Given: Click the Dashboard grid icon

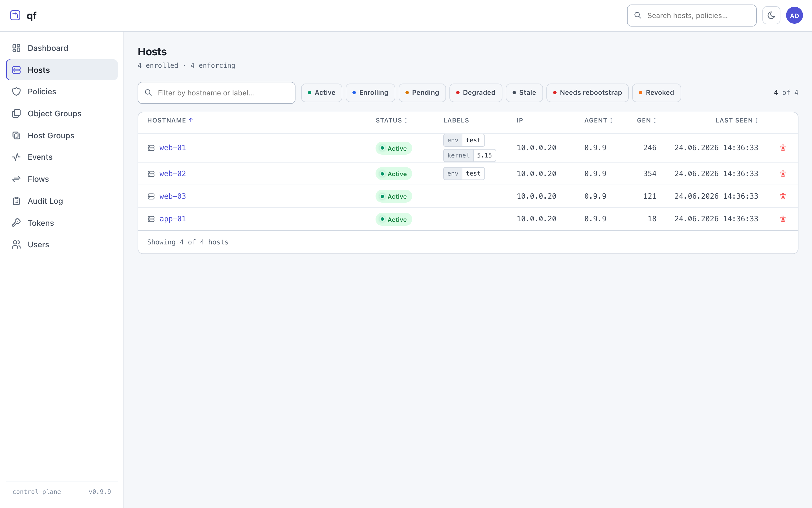Looking at the screenshot, I should click(x=16, y=48).
